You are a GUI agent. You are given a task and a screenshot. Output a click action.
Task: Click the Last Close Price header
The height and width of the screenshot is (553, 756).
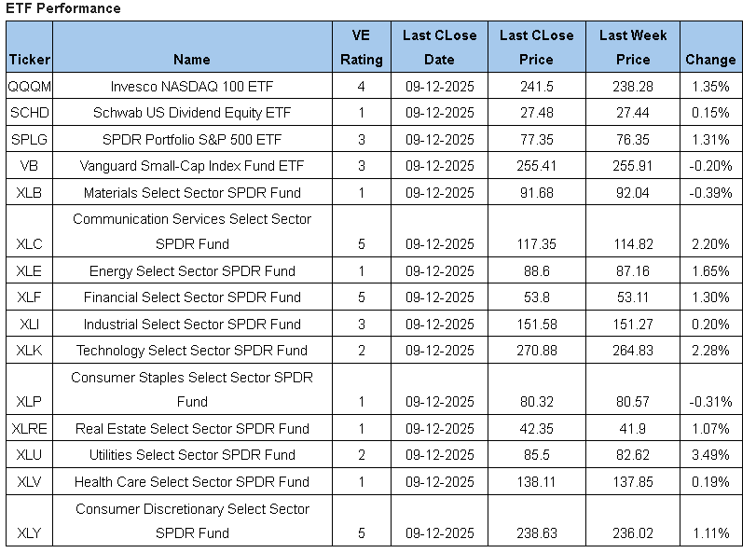click(536, 48)
